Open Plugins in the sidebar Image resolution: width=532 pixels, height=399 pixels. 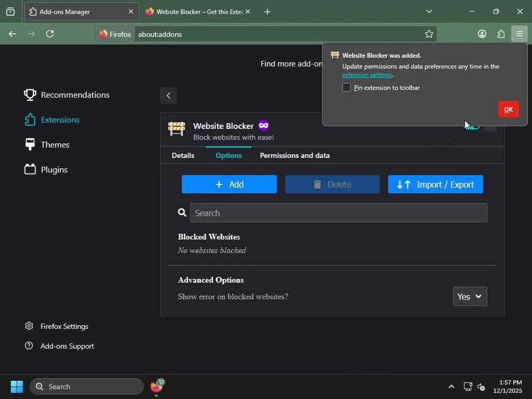(x=46, y=170)
